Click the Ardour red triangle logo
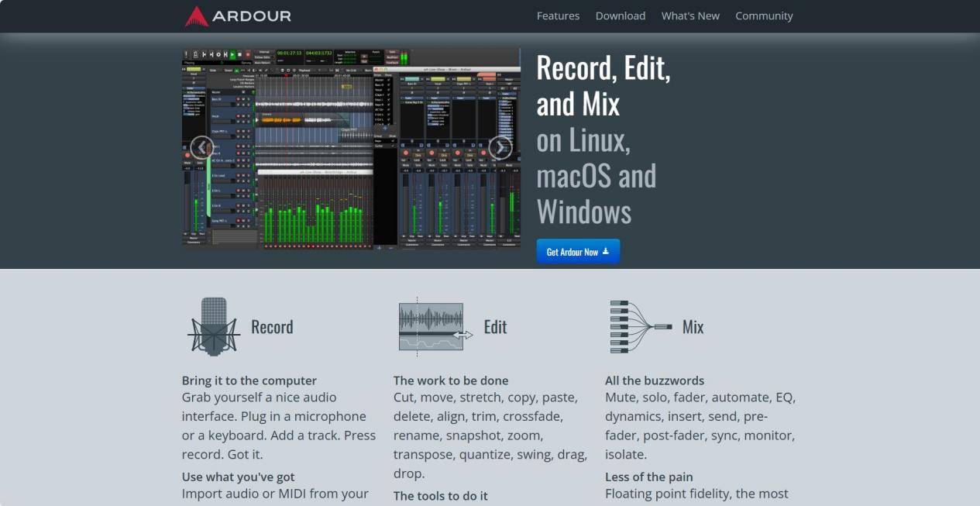 (197, 16)
